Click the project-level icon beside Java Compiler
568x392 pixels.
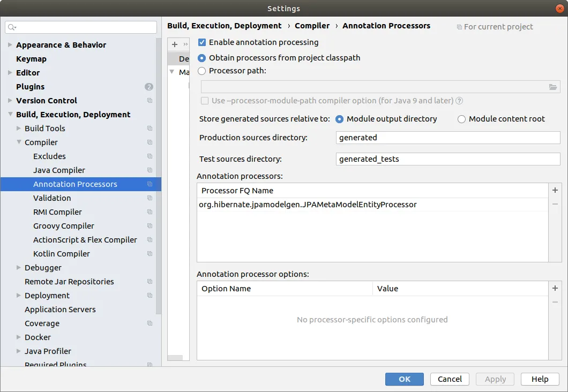(150, 170)
